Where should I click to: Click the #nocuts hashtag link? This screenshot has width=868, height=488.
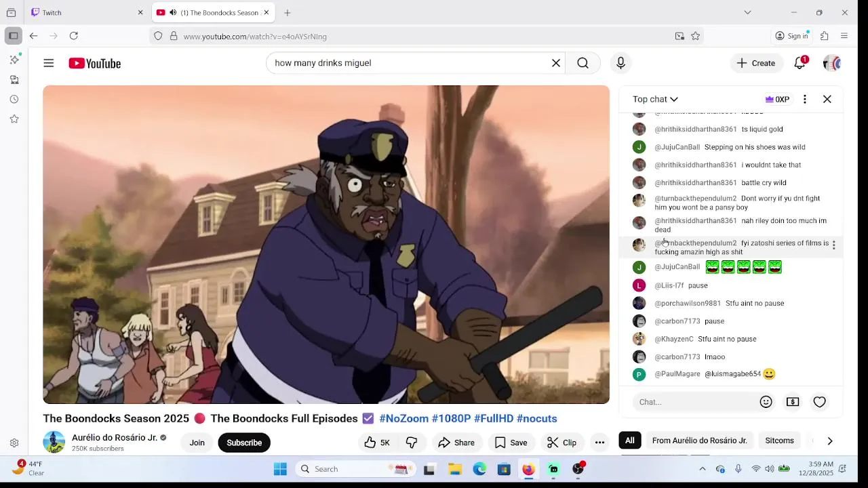(x=536, y=419)
